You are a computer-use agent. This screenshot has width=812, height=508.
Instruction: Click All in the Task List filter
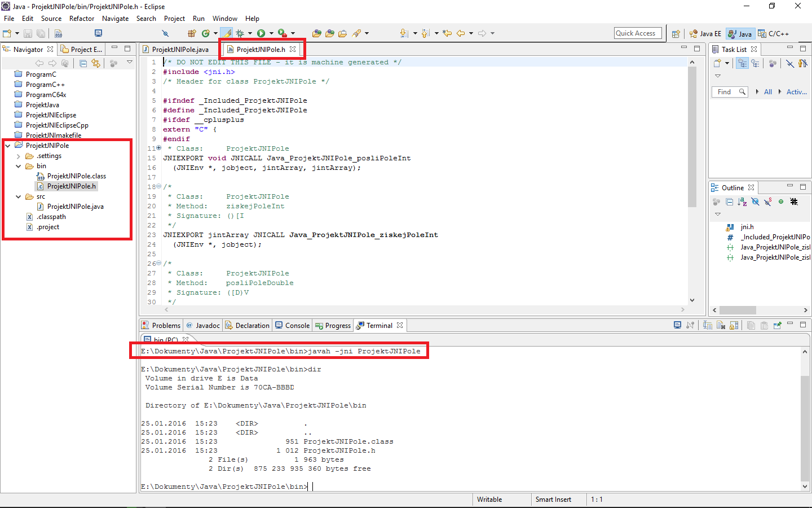(x=767, y=91)
